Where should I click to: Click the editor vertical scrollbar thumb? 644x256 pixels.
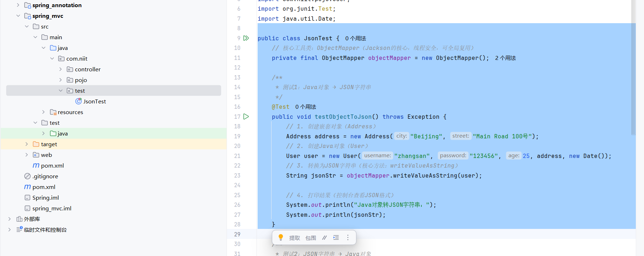pos(633,68)
